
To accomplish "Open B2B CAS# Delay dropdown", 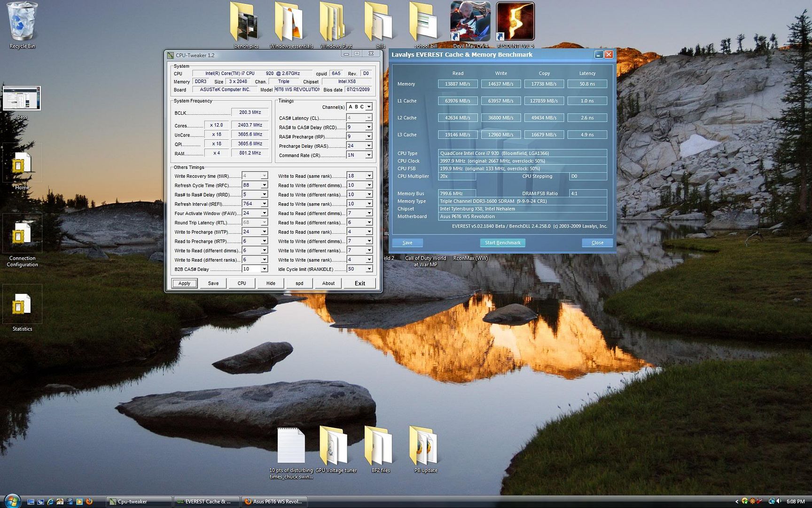I will [264, 269].
